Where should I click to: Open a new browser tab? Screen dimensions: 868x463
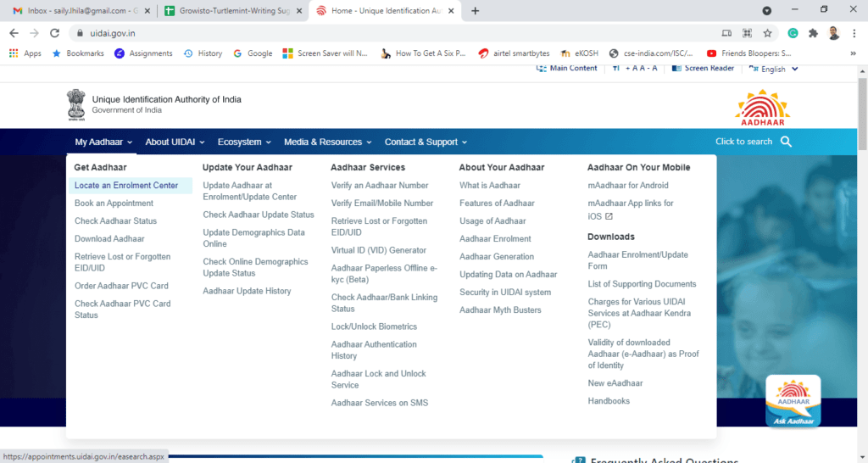pos(475,11)
